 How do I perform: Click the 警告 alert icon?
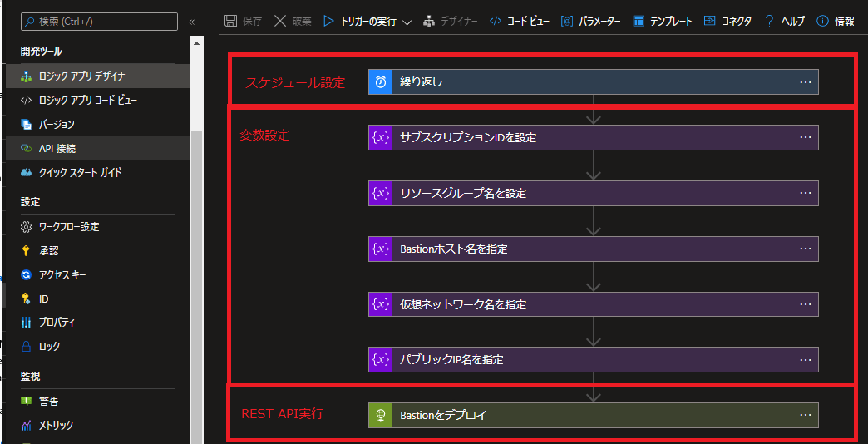click(26, 402)
